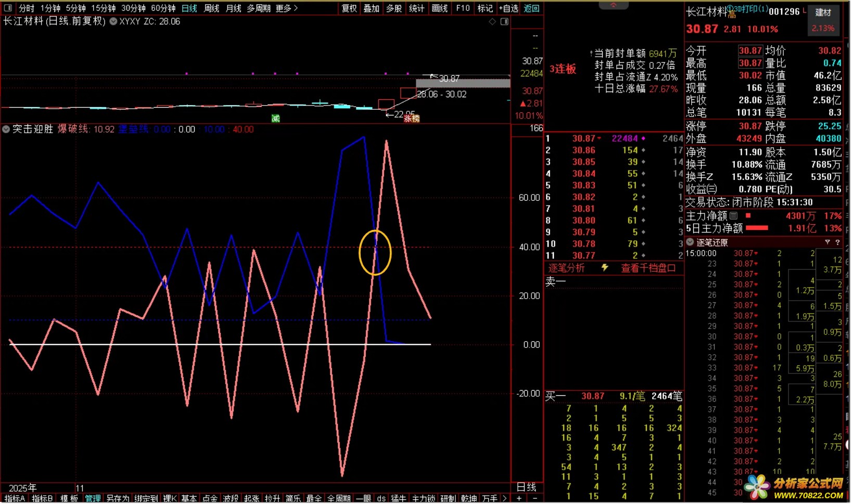852x504 pixels.
Task: Click the panel layout icon at top-left
Action: (x=8, y=8)
